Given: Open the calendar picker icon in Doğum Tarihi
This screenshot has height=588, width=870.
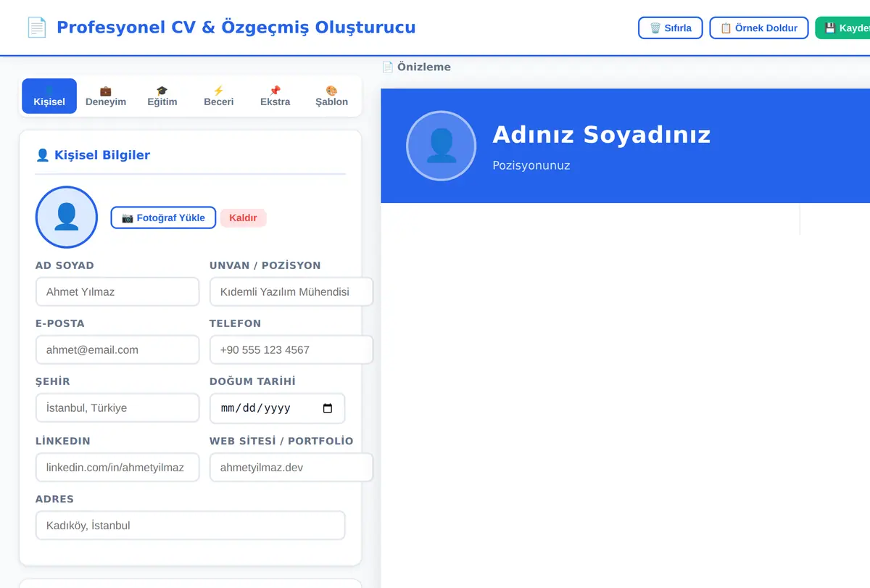Looking at the screenshot, I should [328, 408].
